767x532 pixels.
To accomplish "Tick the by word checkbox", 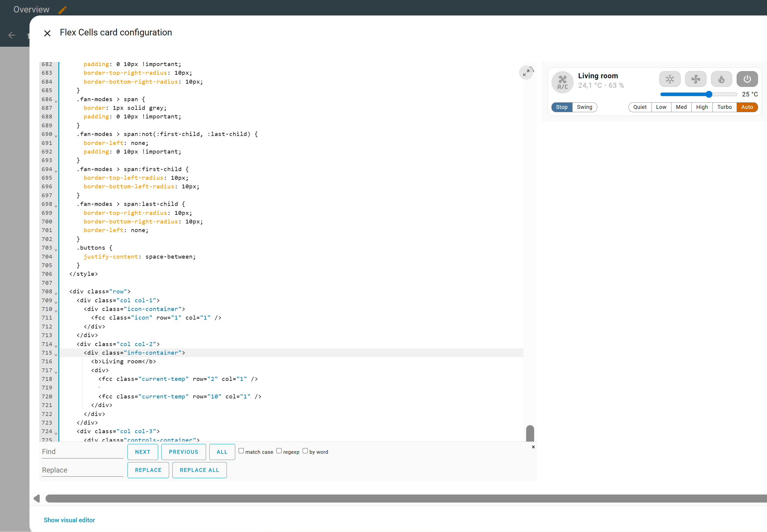I will tap(305, 451).
